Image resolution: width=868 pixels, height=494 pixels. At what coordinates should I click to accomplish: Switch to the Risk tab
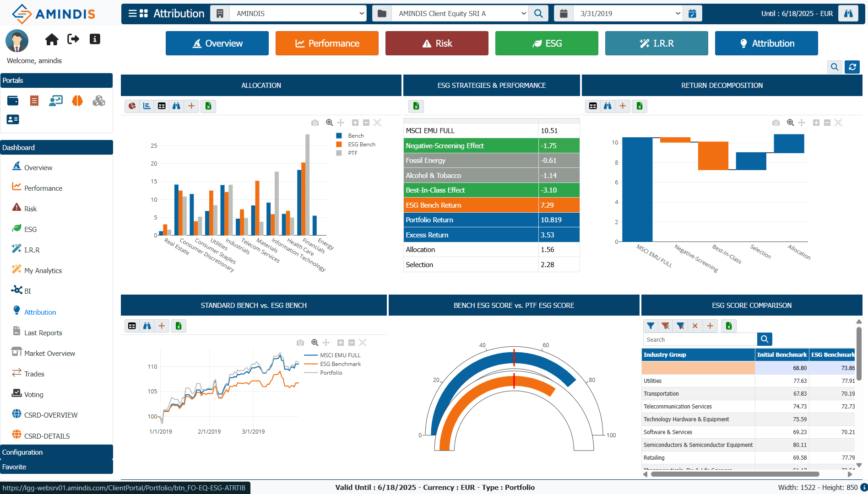click(x=437, y=43)
